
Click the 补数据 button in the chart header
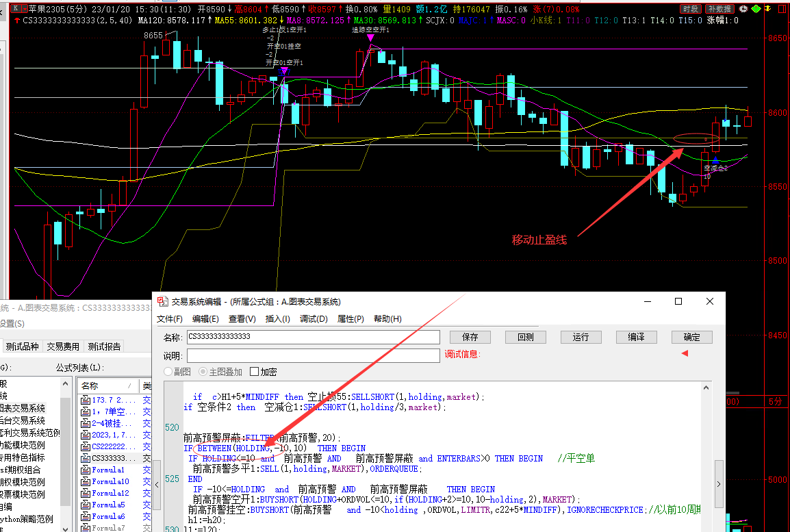point(719,9)
